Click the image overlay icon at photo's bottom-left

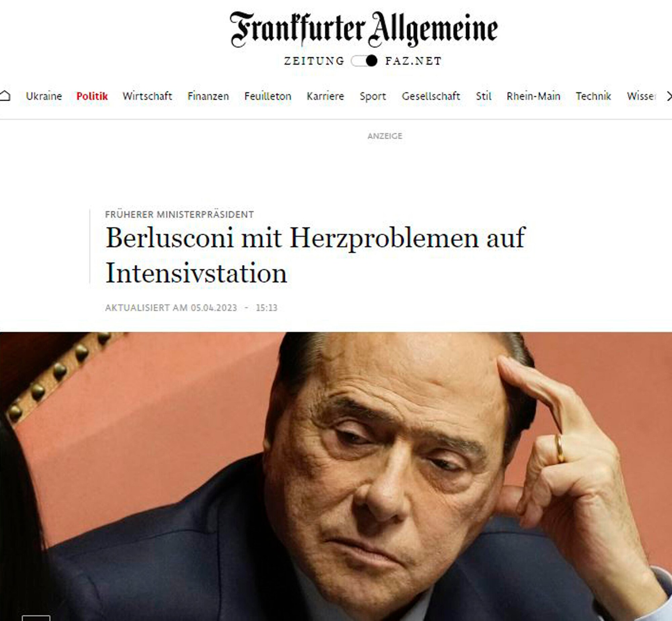click(36, 617)
